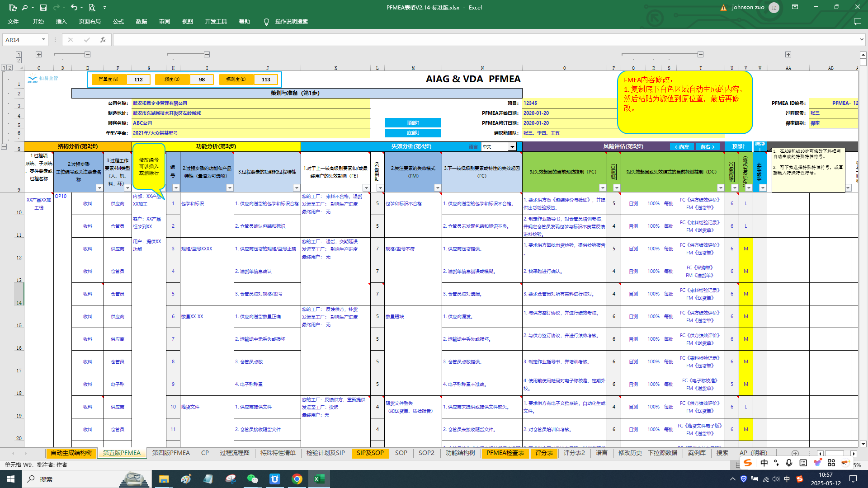The width and height of the screenshot is (868, 488).
Task: Open filter dropdown for 探测控制(DC) column
Action: [721, 188]
